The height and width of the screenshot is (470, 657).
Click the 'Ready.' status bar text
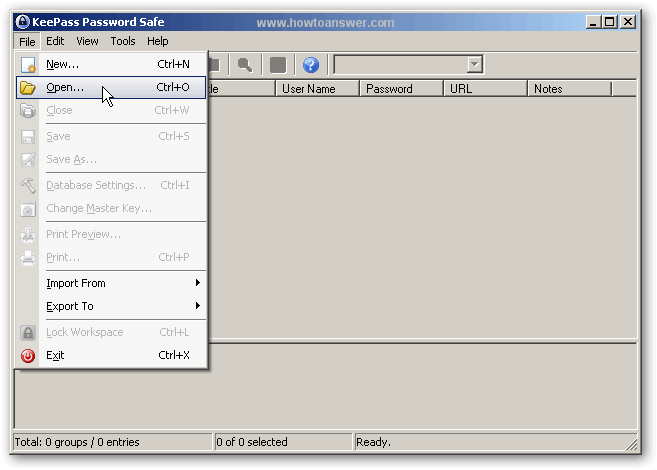pos(373,442)
